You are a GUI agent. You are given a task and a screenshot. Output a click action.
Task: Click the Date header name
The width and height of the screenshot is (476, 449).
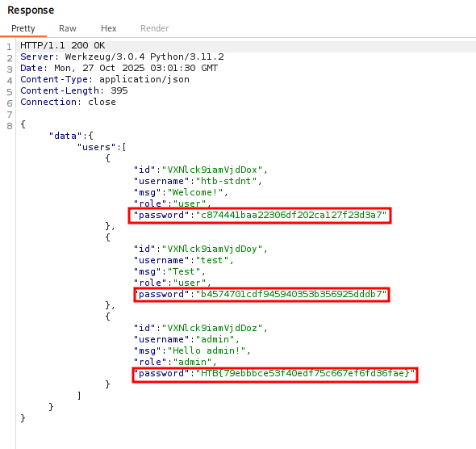tap(31, 68)
